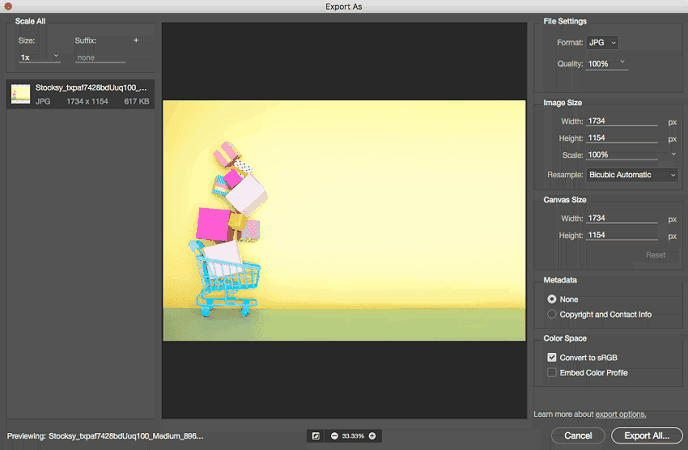Click the zoom in plus icon
Image resolution: width=688 pixels, height=450 pixels.
[372, 436]
